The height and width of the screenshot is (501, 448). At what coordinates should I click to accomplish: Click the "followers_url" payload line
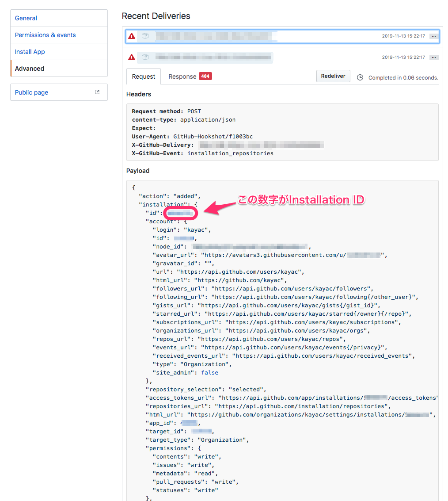click(263, 288)
